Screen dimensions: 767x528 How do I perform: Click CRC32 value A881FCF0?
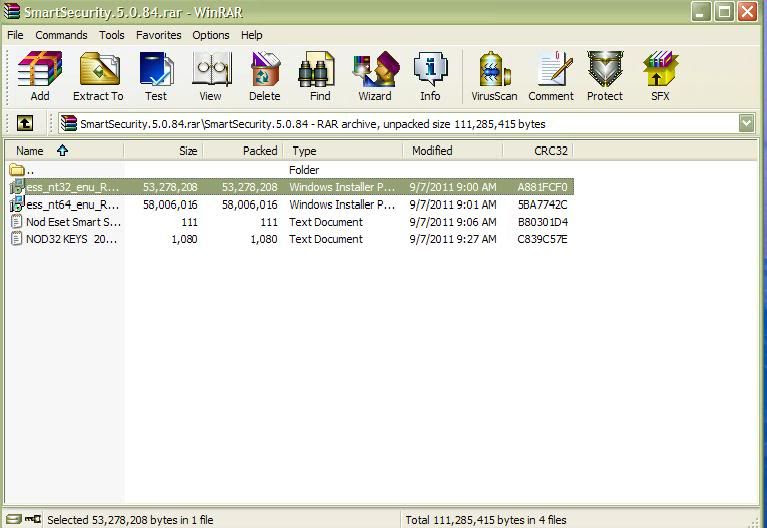542,187
